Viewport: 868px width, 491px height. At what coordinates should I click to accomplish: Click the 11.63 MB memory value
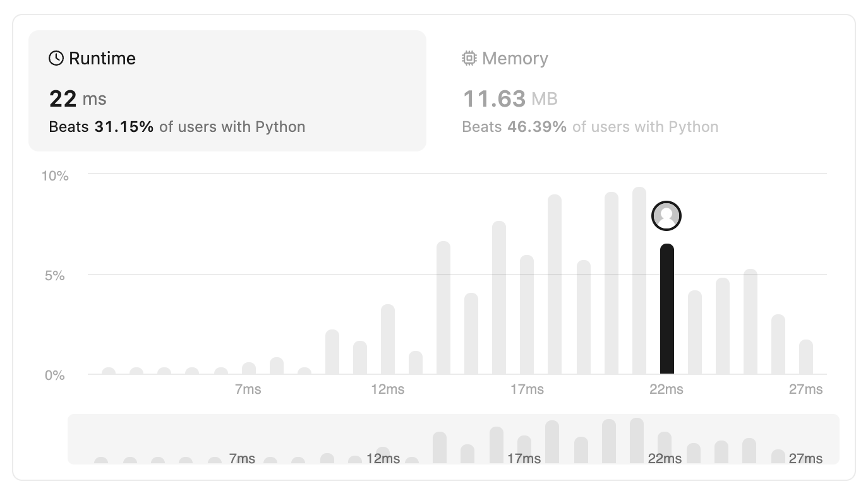pyautogui.click(x=510, y=98)
